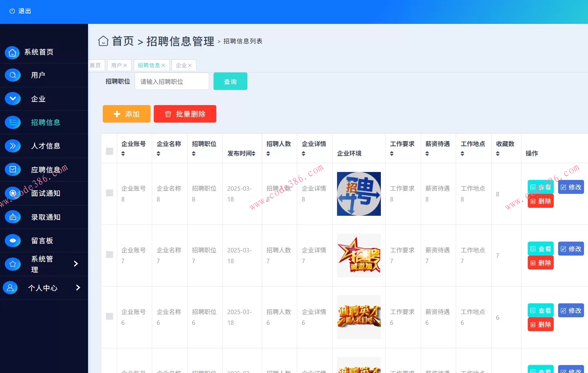This screenshot has height=373, width=588.
Task: Click the 批量删除 batch delete button
Action: [x=184, y=114]
